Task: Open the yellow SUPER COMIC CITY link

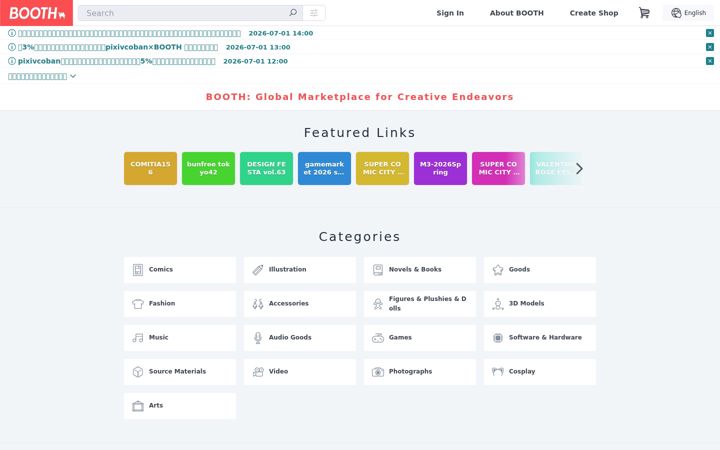Action: (382, 169)
